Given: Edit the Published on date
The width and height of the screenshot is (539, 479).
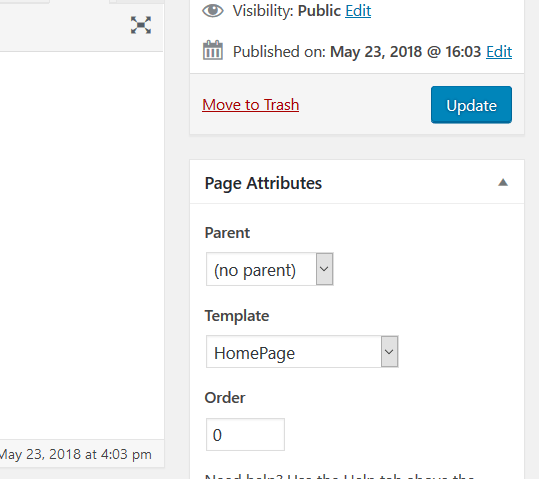Looking at the screenshot, I should click(499, 52).
